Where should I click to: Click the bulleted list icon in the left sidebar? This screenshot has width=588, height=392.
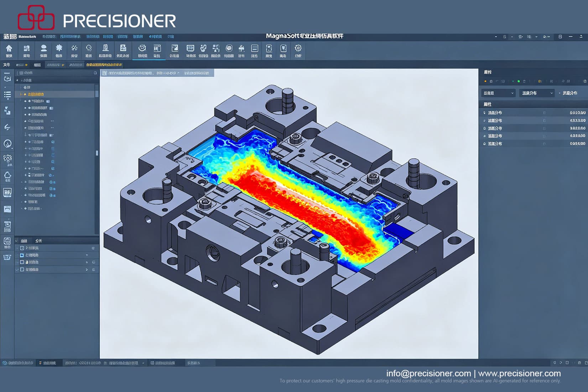(x=7, y=95)
